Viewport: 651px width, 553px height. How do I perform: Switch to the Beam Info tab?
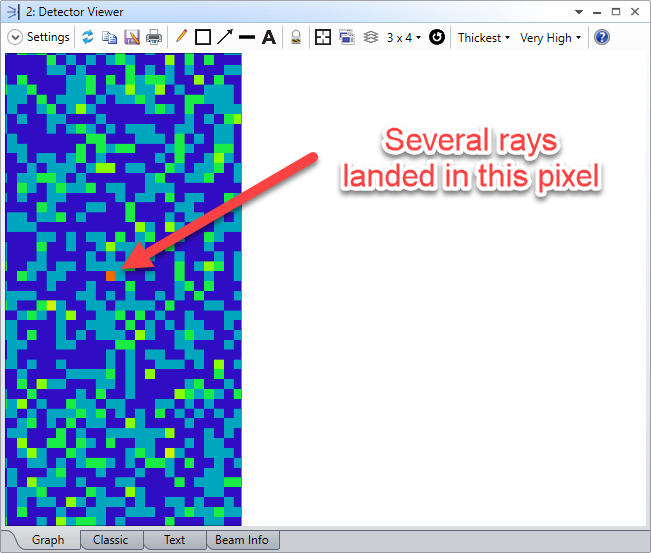(x=242, y=540)
